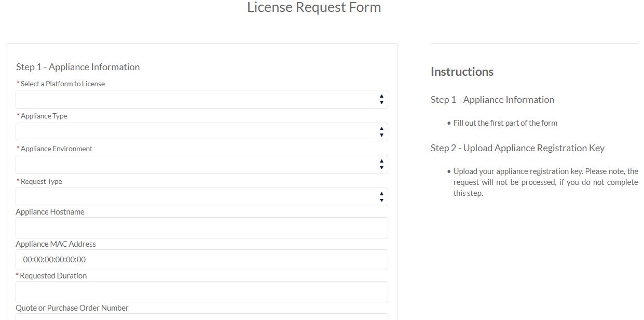Click the License Request Form heading
The width and height of the screenshot is (644, 320).
pos(314,7)
